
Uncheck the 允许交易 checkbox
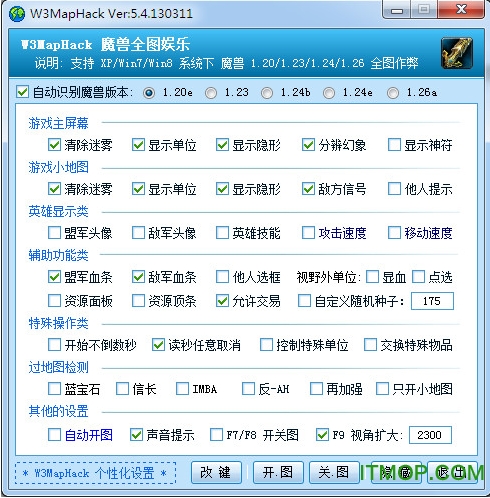[x=222, y=301]
